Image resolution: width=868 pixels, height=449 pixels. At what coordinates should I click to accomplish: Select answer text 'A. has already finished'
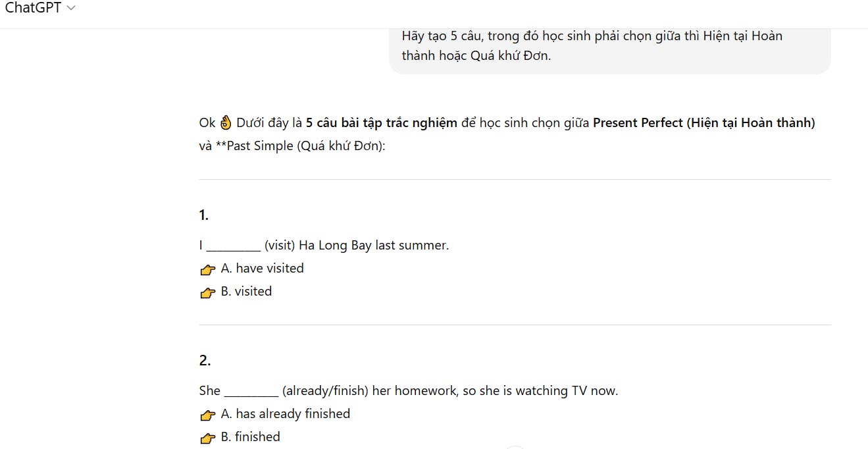(286, 414)
